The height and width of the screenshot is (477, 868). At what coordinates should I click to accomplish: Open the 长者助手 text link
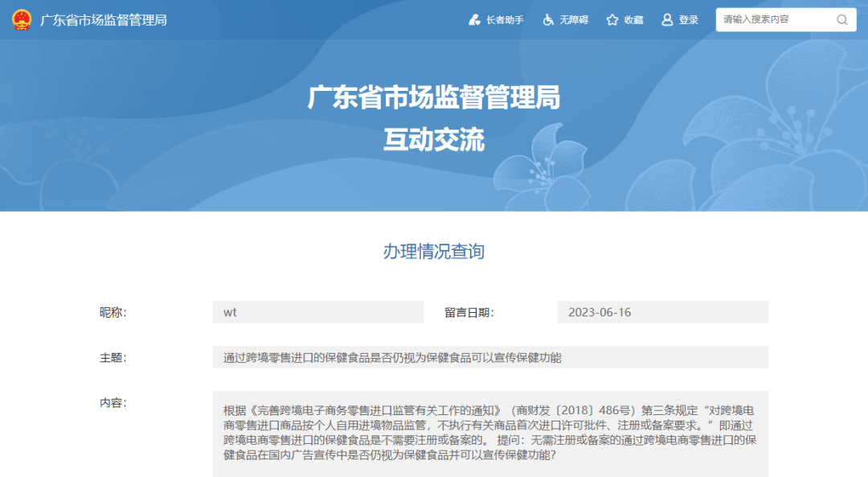pos(505,20)
